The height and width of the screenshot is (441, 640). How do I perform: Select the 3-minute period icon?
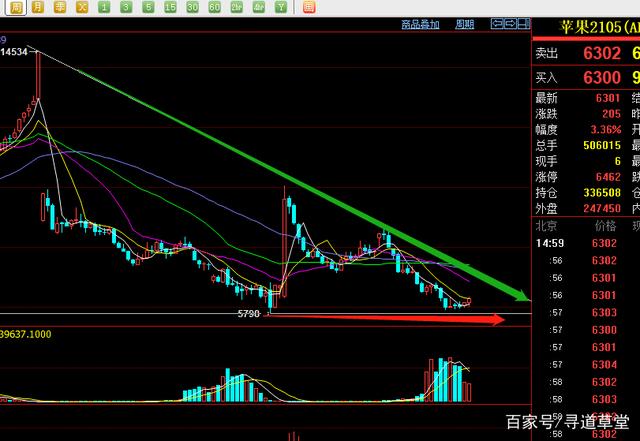125,7
